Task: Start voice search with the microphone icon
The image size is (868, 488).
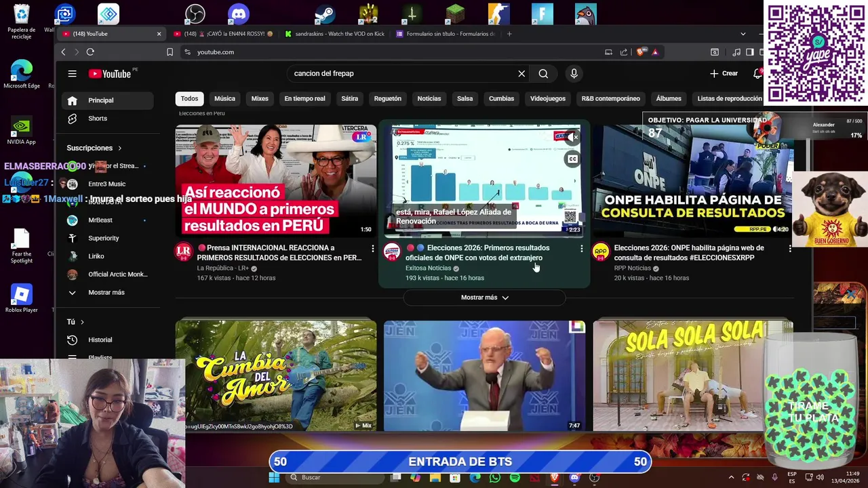Action: tap(574, 74)
